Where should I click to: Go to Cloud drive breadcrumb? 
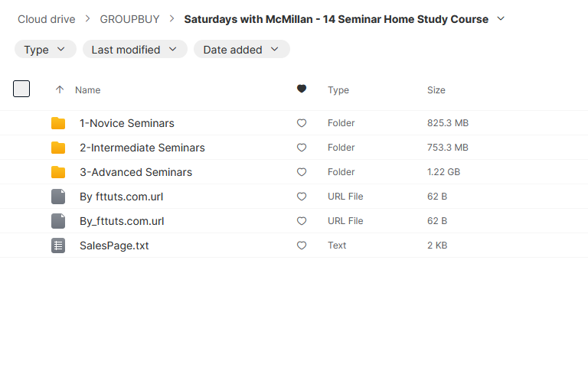coord(47,19)
